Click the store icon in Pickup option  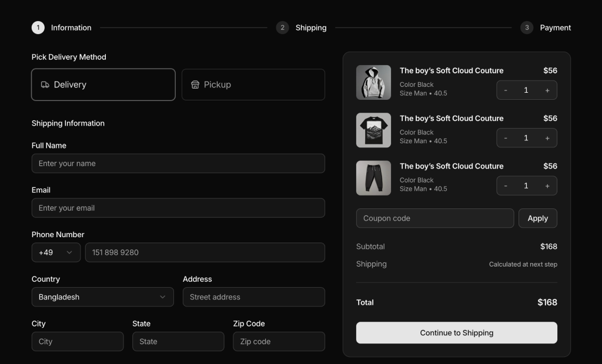pyautogui.click(x=195, y=85)
